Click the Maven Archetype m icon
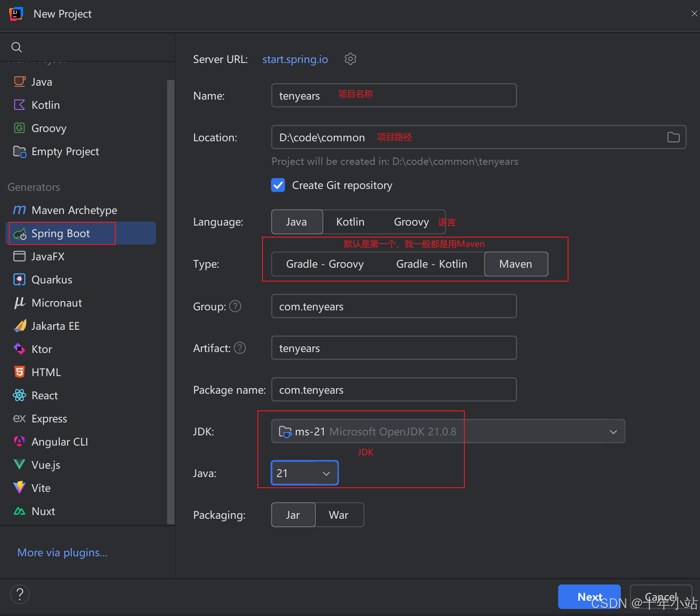The image size is (700, 616). [x=19, y=210]
